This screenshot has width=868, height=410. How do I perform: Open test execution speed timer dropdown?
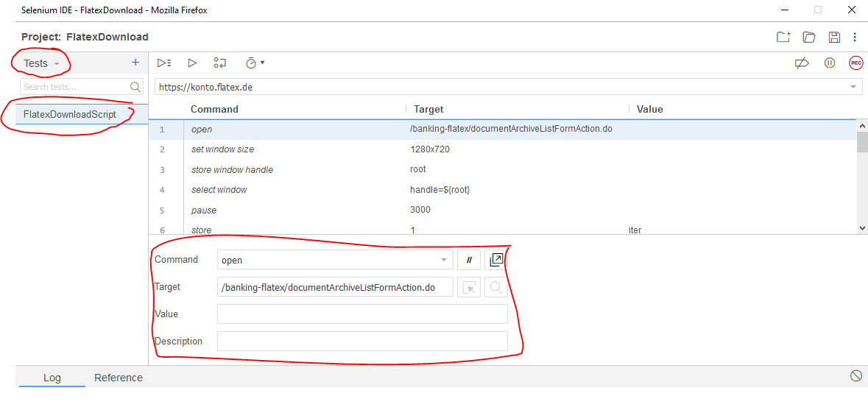(x=255, y=63)
